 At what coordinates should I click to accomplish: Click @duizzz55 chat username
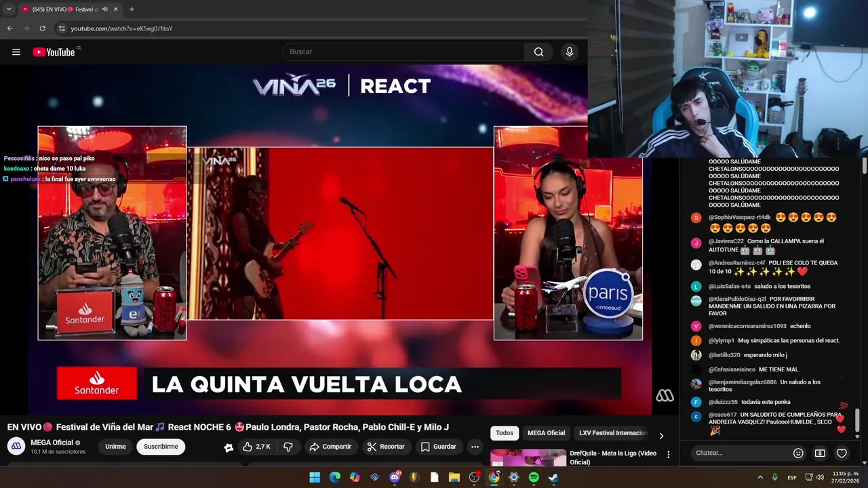pyautogui.click(x=723, y=402)
